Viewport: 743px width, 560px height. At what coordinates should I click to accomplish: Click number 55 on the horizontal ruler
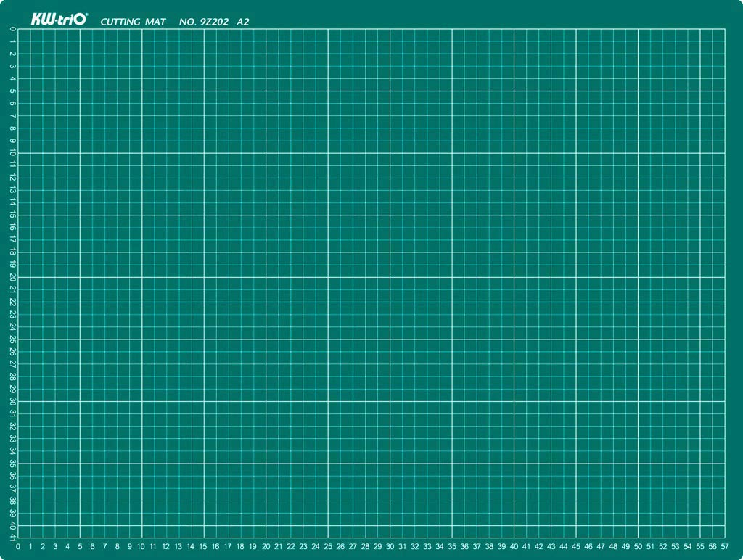coord(700,546)
